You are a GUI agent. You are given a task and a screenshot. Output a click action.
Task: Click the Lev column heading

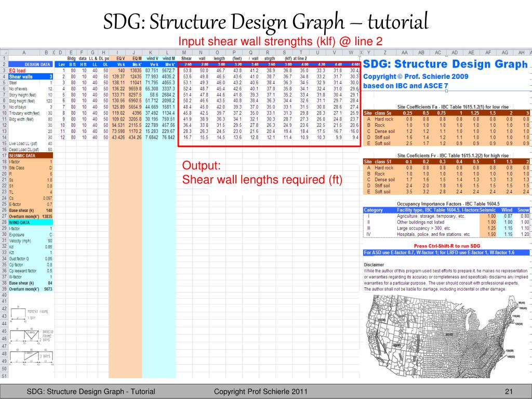click(62, 64)
